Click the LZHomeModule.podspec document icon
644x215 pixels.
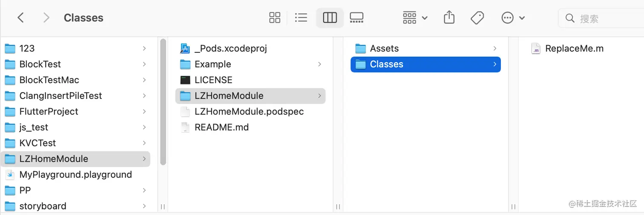185,111
